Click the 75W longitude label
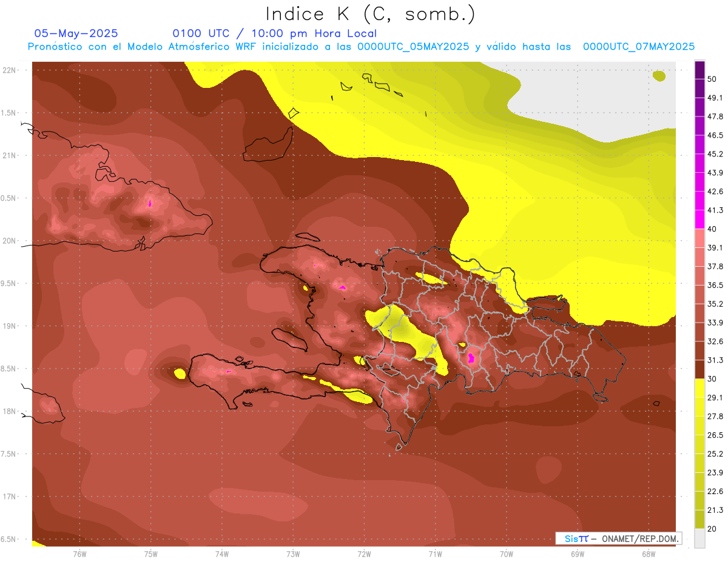The height and width of the screenshot is (562, 728). click(151, 555)
